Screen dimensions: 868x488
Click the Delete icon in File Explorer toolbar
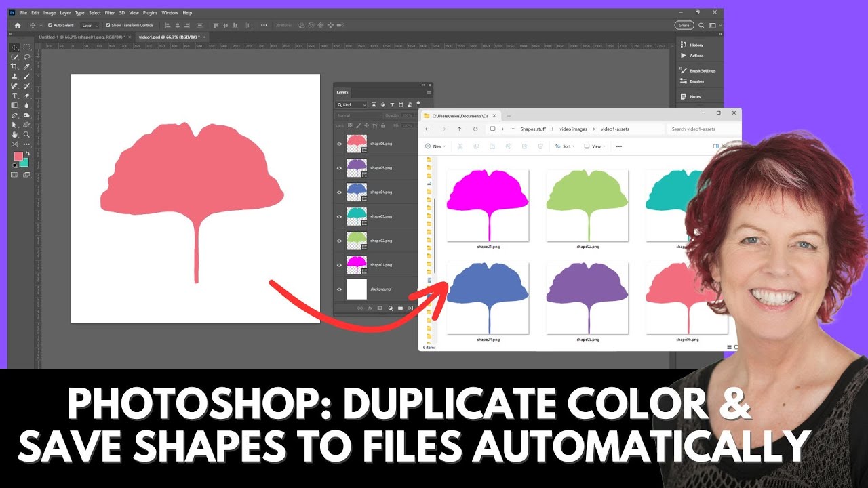[x=540, y=146]
